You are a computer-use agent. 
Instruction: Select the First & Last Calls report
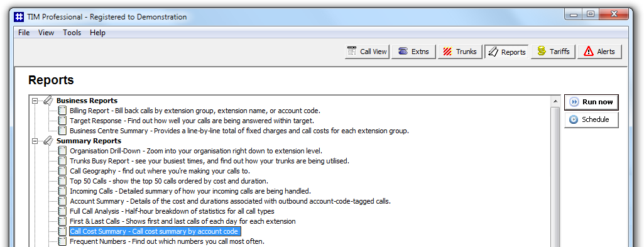coord(182,221)
